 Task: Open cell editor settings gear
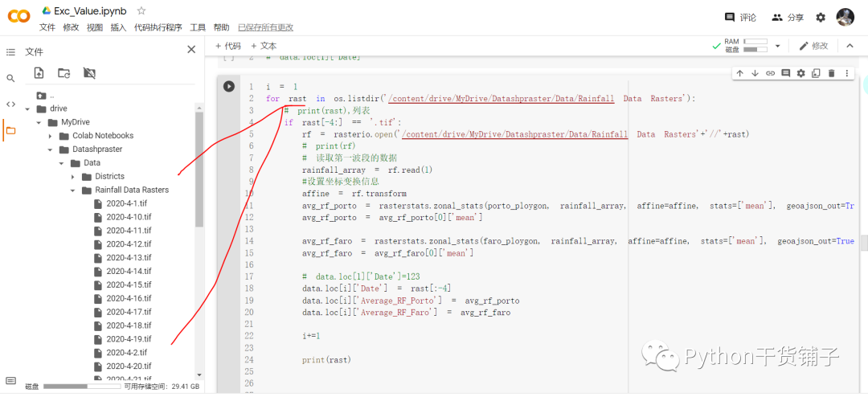tap(800, 73)
